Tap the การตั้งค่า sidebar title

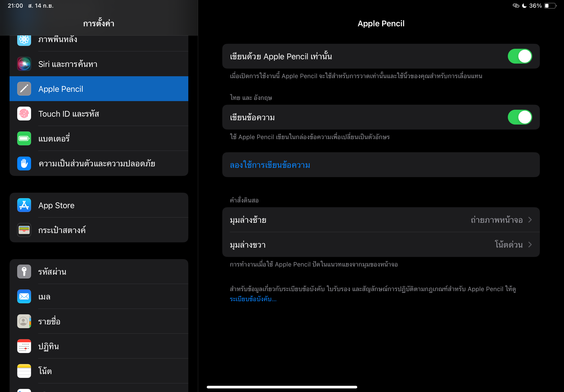coord(99,24)
